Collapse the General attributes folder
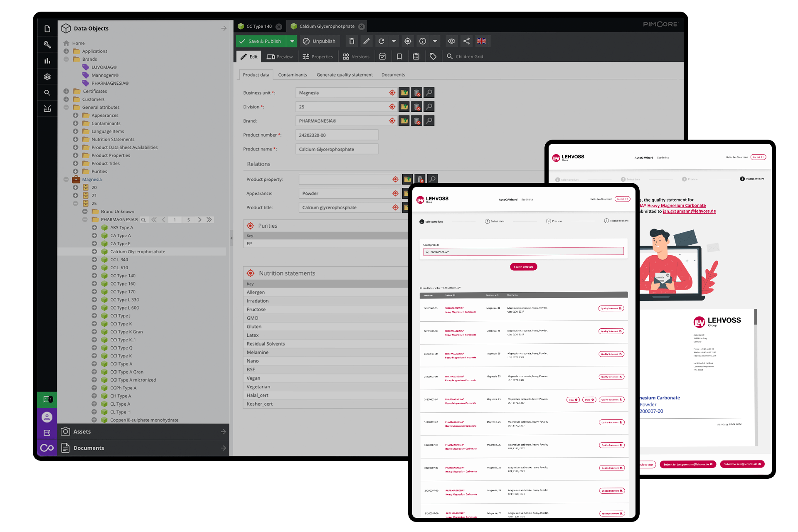The height and width of the screenshot is (532, 798). [x=66, y=107]
